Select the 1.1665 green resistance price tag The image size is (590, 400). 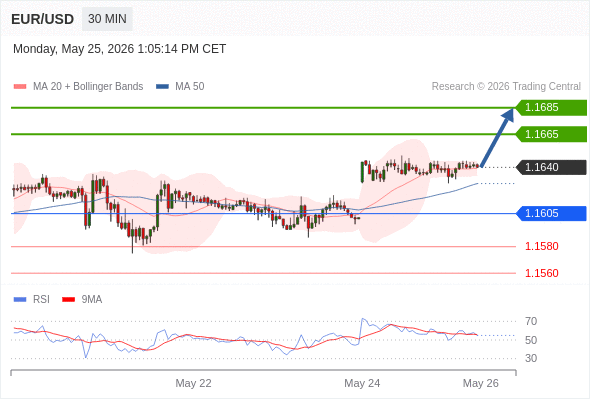click(551, 134)
